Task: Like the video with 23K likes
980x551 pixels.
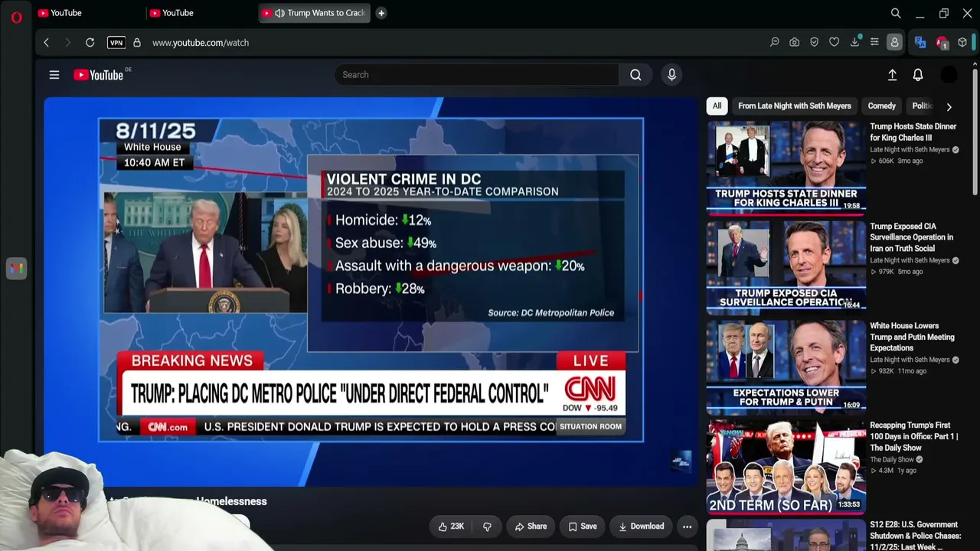Action: pos(451,527)
